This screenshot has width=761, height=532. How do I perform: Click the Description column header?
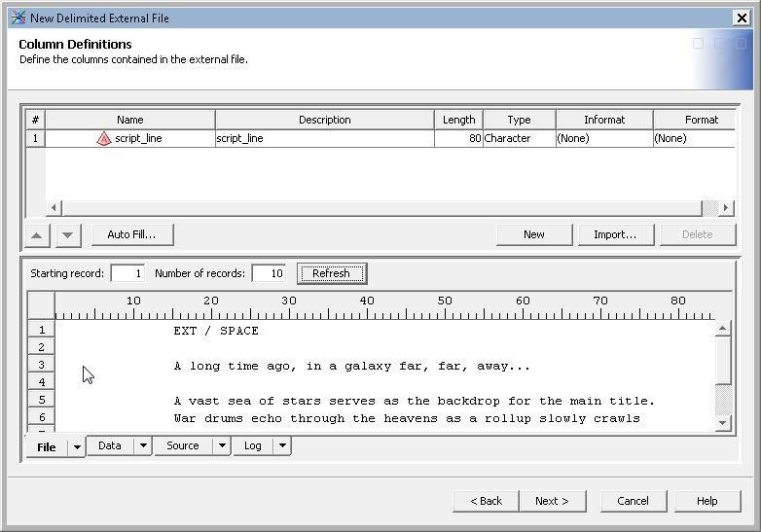(325, 120)
